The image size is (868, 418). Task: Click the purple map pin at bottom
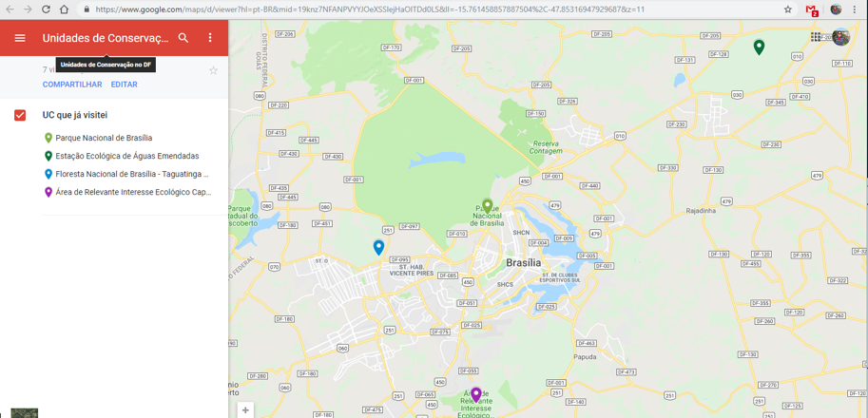pos(476,394)
